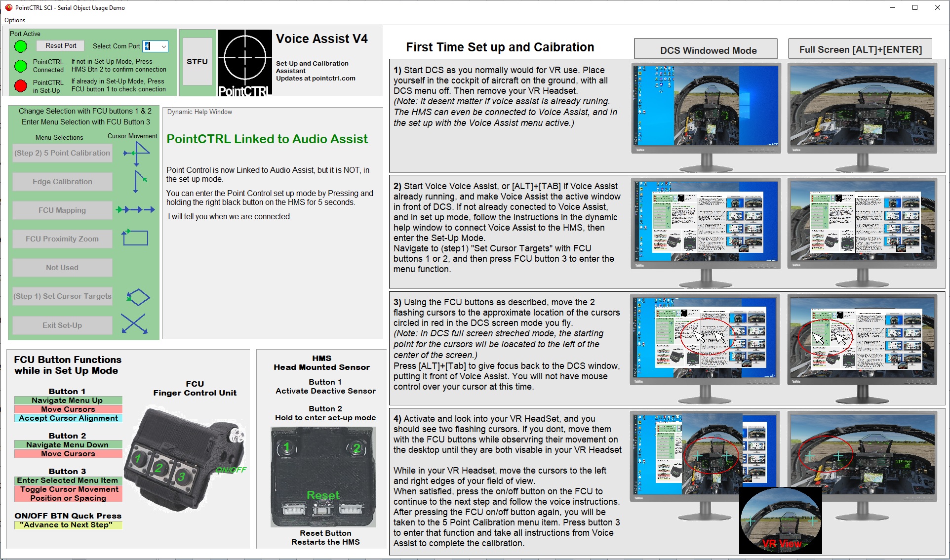Click step 1 Full Screen monitor image
Screen dimensions: 950x560
point(862,118)
